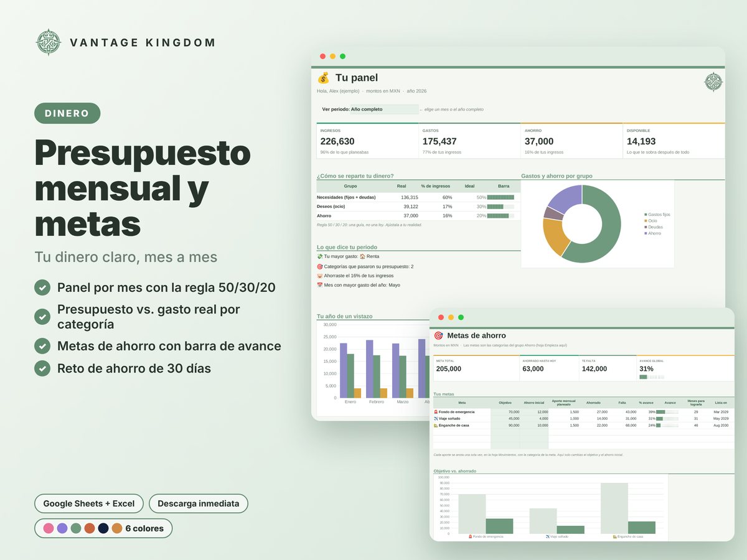
Task: Click the Deseos (ocio) row progress bar
Action: tap(500, 207)
